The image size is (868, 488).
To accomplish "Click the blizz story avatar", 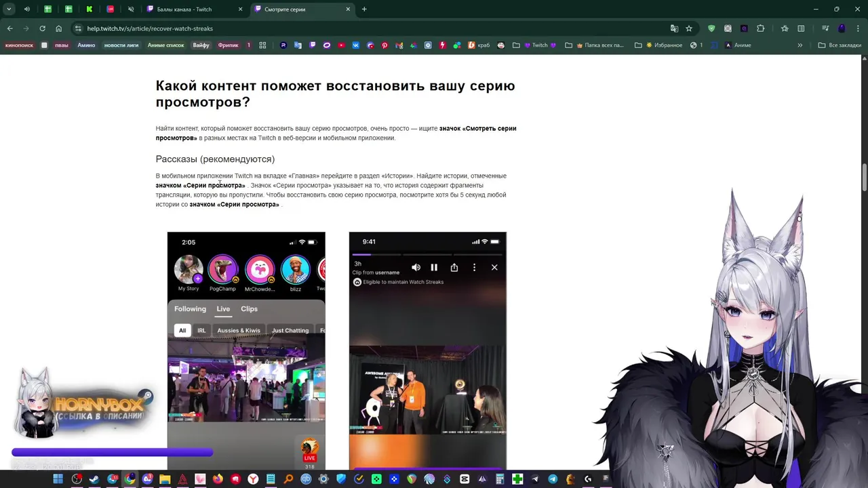I will 295,270.
